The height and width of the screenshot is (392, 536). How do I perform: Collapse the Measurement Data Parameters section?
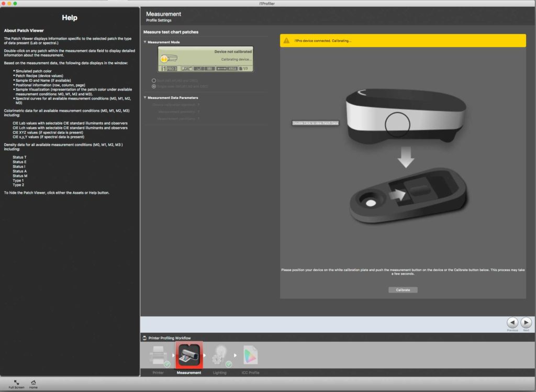click(x=145, y=97)
